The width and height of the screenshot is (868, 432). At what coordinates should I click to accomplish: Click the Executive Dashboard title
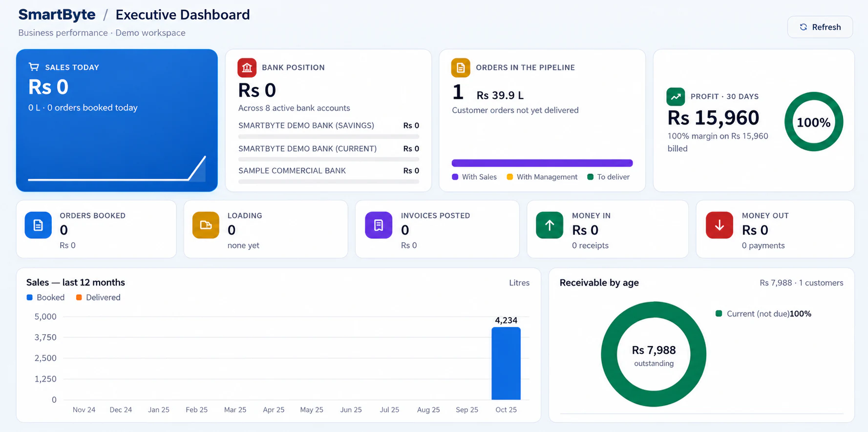tap(183, 15)
